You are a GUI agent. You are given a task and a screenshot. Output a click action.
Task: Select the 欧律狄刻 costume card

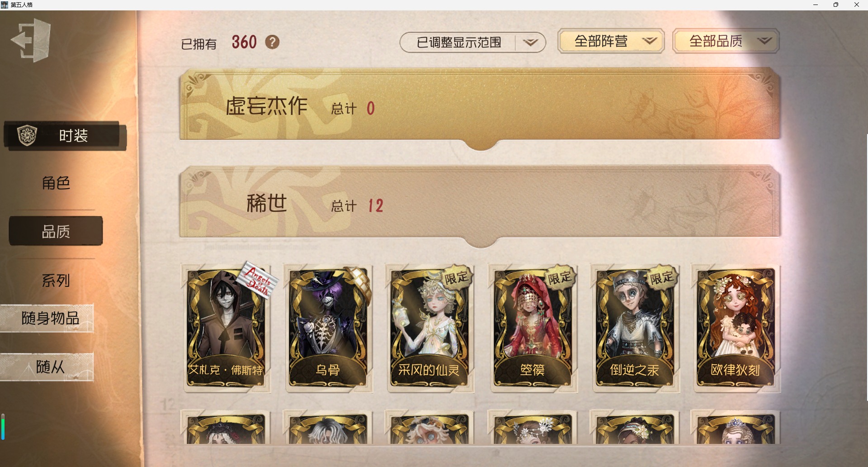[x=736, y=328]
